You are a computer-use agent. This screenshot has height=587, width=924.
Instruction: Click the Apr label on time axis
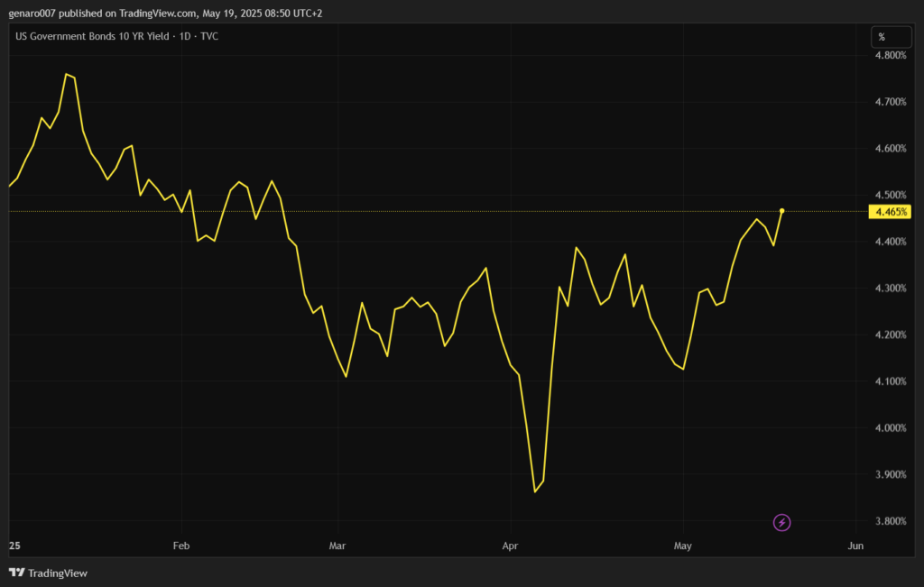click(511, 546)
